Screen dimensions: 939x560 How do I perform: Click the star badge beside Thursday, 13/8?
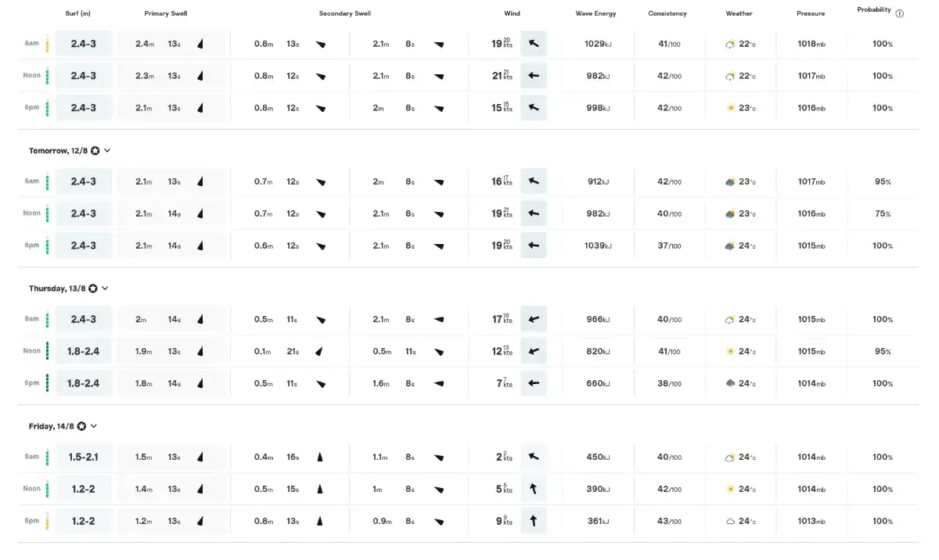click(92, 289)
